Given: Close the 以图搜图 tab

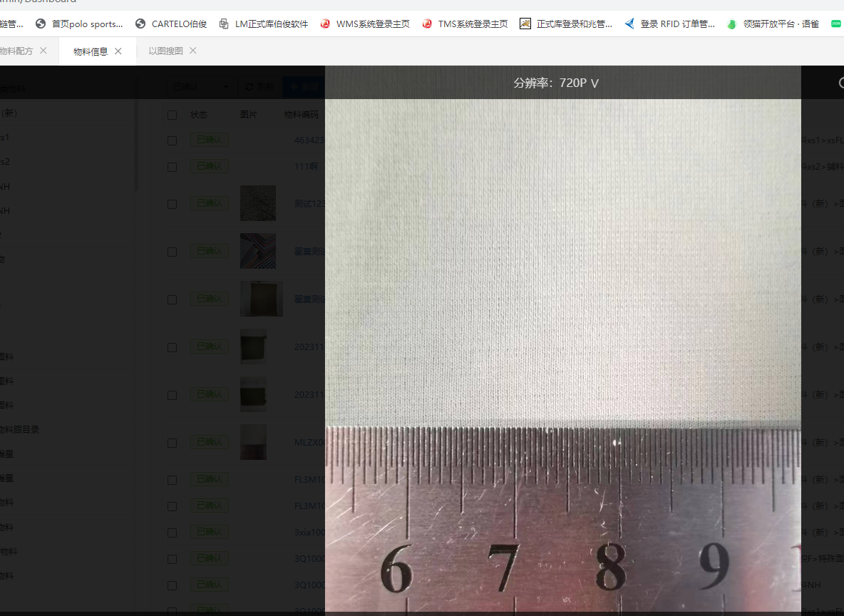Looking at the screenshot, I should [x=193, y=51].
